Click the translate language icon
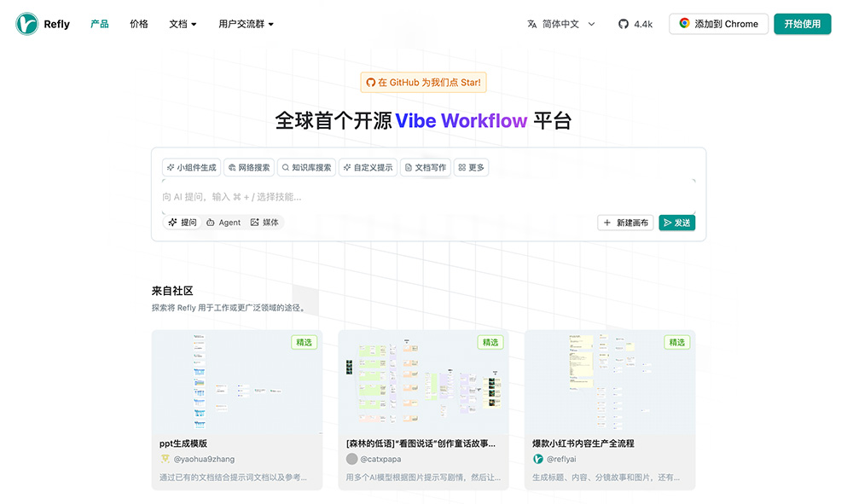This screenshot has width=853, height=504. pyautogui.click(x=532, y=24)
